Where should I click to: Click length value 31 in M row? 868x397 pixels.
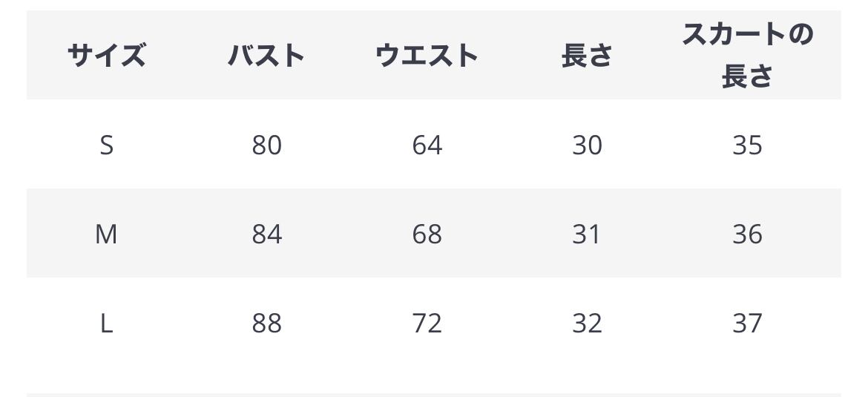(587, 234)
